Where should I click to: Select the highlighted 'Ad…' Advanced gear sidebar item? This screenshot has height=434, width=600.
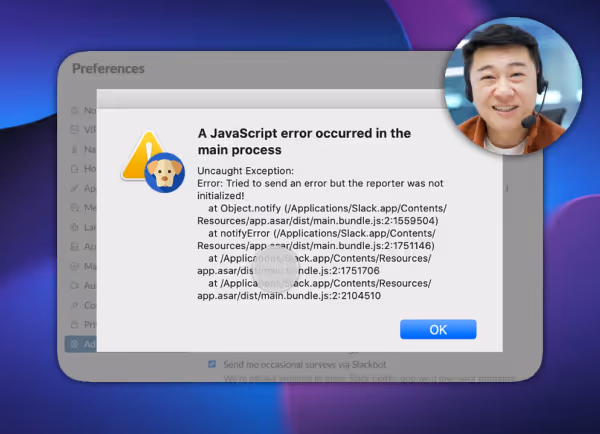[81, 344]
